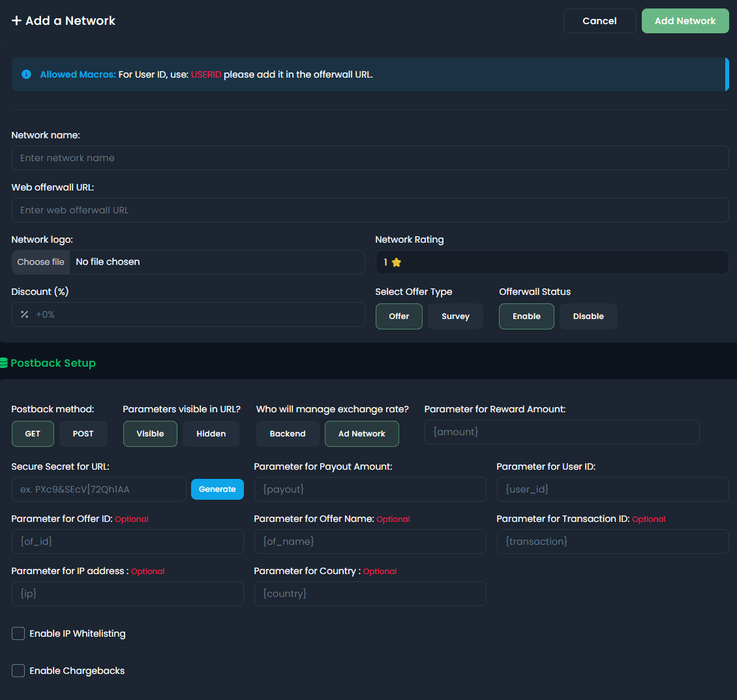Focus the Network name input field
The width and height of the screenshot is (737, 700).
click(x=370, y=158)
